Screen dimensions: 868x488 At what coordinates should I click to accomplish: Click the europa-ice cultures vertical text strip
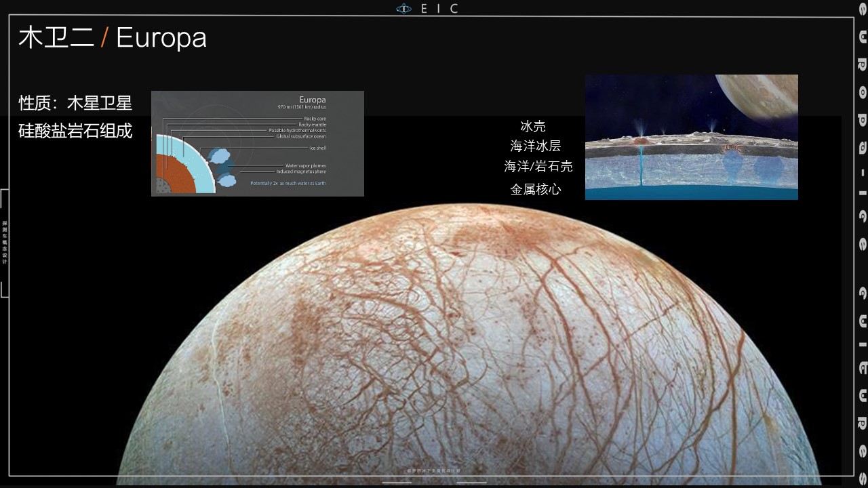coord(860,244)
